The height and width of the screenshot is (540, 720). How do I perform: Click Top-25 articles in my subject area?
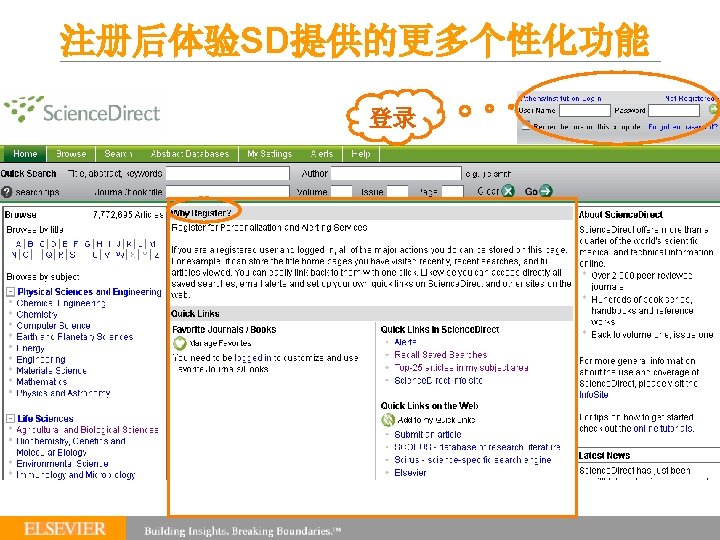pos(461,368)
